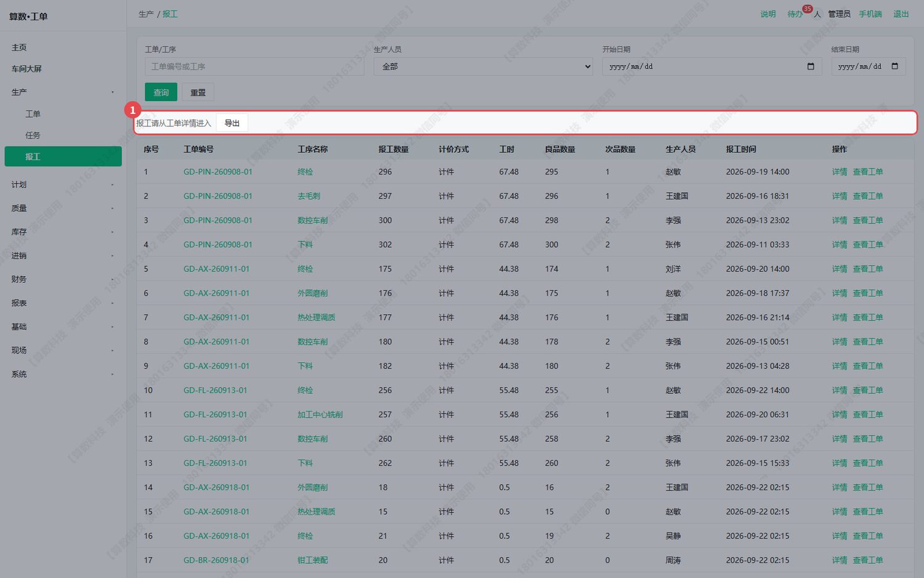Select 工单 under the 生产 menu

click(x=33, y=114)
